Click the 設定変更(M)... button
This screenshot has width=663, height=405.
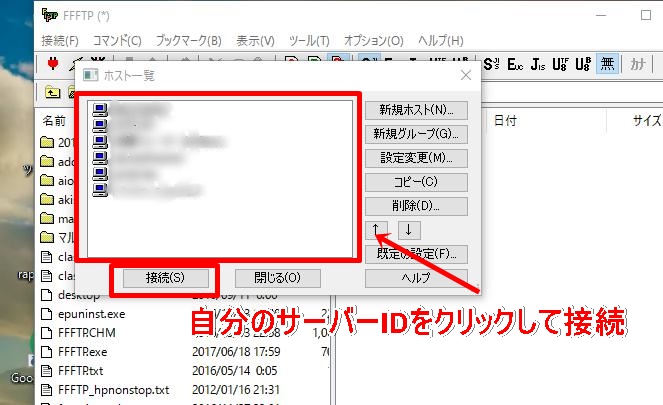click(x=416, y=158)
